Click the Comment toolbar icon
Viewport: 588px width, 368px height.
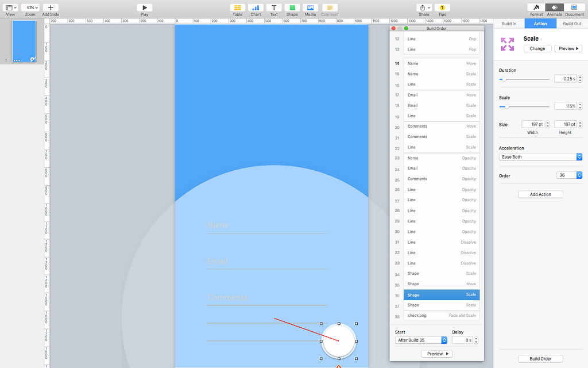click(330, 7)
